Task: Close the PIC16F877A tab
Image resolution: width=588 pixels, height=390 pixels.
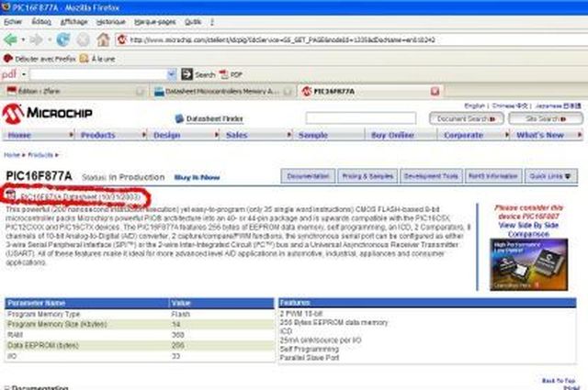Action: [435, 91]
